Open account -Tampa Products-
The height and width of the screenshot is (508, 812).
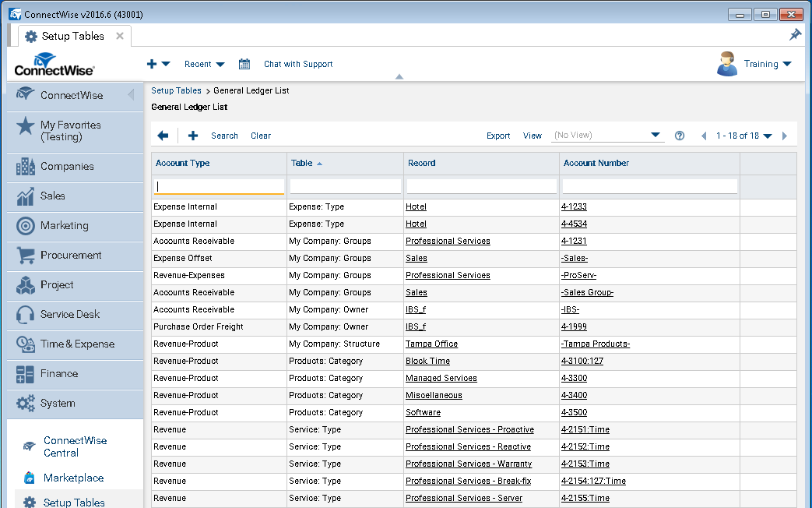[x=596, y=344]
